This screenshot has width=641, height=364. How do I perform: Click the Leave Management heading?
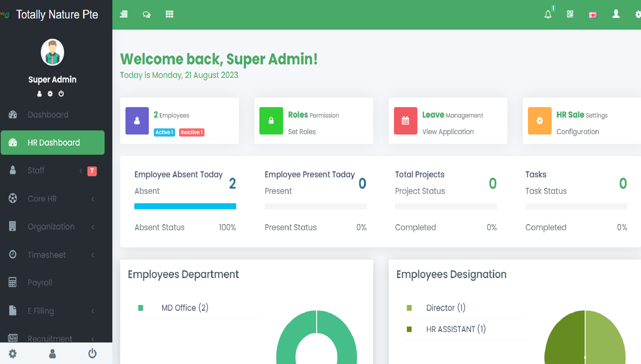(452, 115)
